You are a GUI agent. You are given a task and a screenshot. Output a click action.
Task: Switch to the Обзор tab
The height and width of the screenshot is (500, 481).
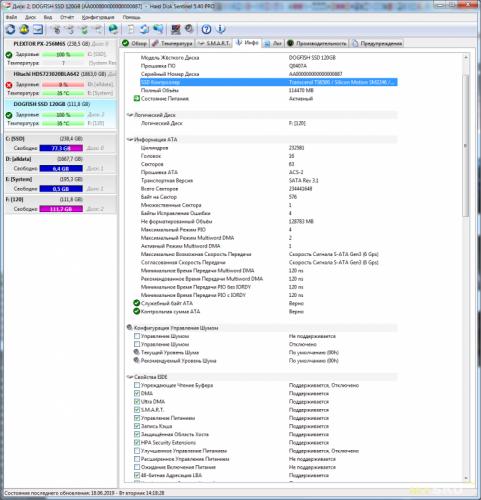(135, 43)
